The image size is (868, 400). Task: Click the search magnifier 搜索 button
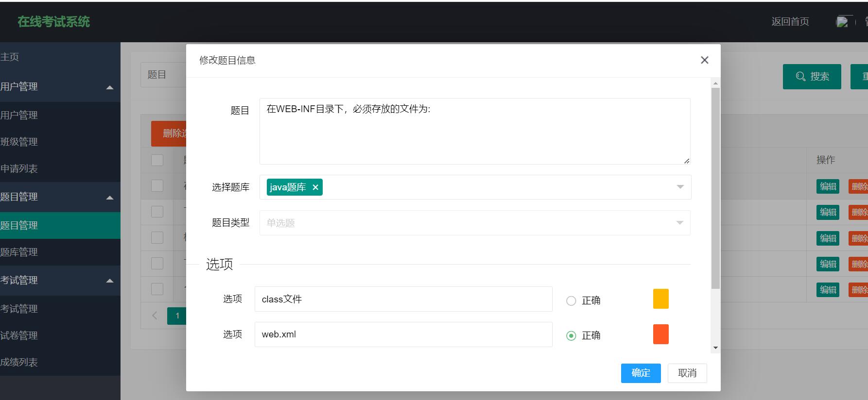tap(812, 77)
